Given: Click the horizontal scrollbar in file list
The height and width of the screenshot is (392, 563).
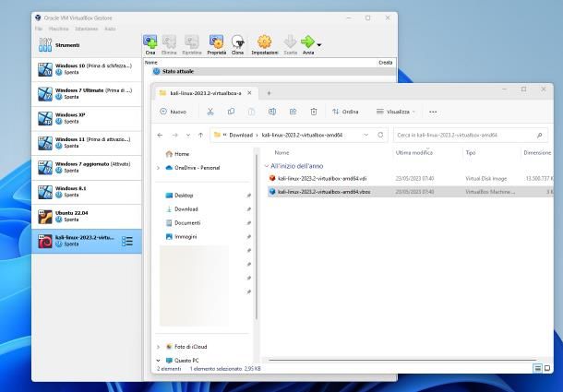Looking at the screenshot, I should (402, 360).
